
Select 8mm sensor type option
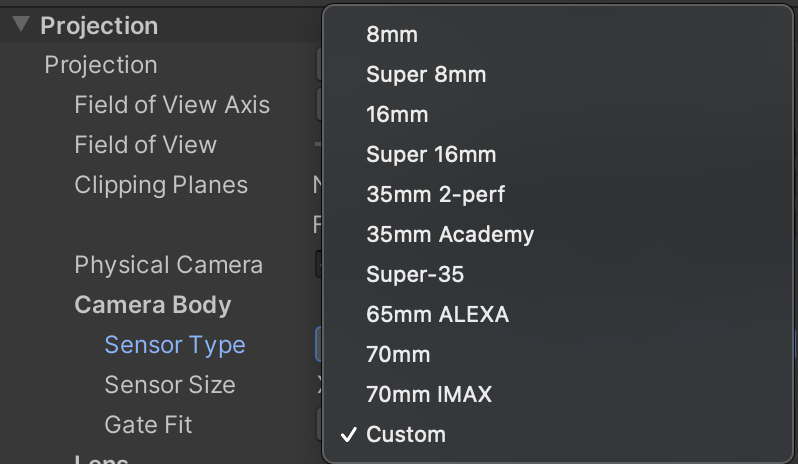click(x=392, y=35)
